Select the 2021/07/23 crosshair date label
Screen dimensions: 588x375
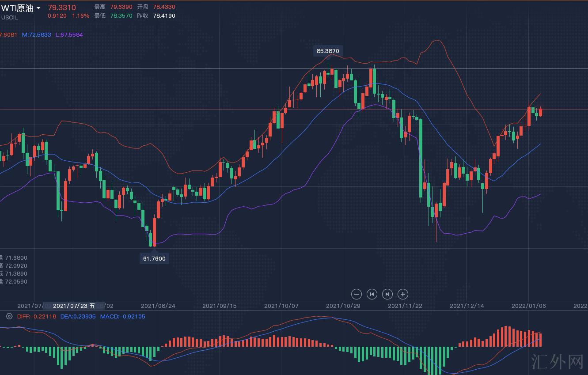pos(74,306)
